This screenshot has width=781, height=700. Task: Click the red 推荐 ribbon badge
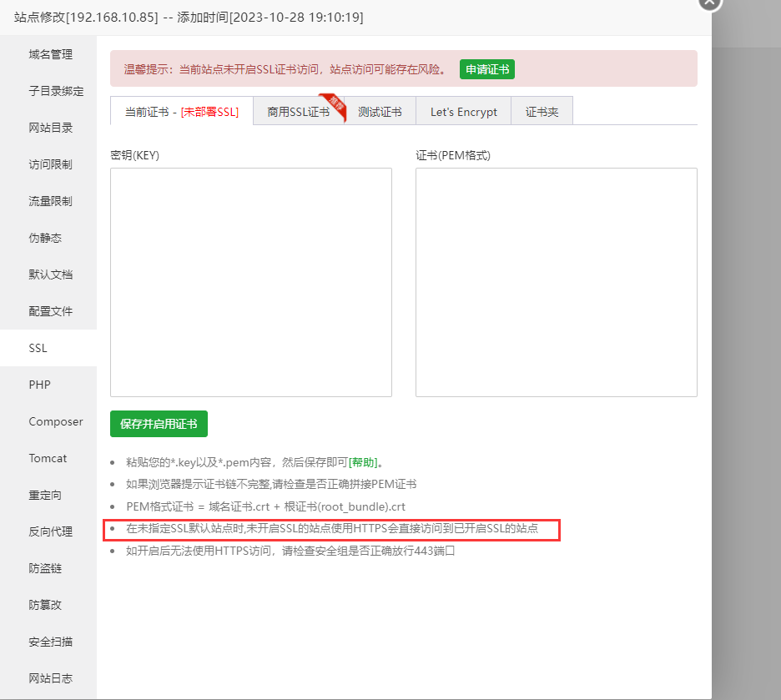(x=334, y=107)
